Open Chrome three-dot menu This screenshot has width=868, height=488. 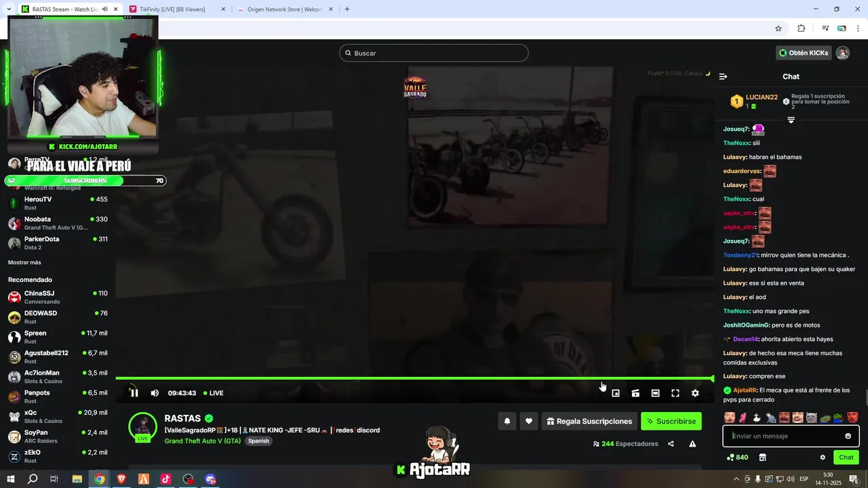coord(859,28)
